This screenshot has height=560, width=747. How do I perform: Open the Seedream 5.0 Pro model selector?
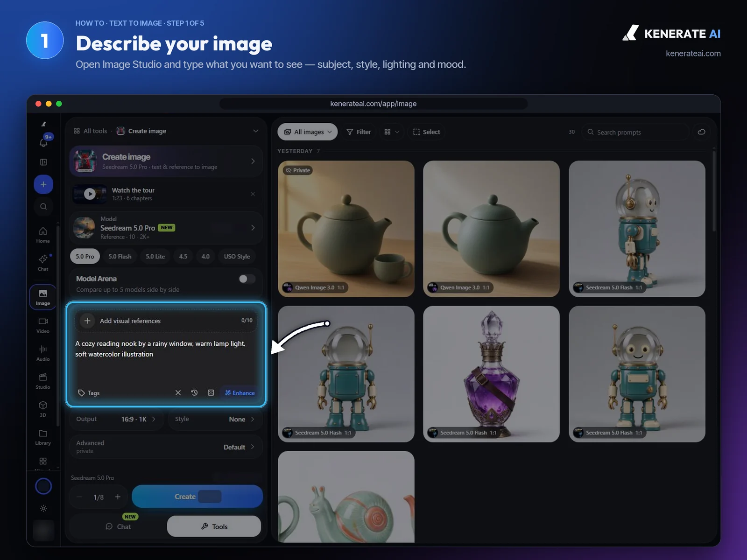click(x=166, y=228)
